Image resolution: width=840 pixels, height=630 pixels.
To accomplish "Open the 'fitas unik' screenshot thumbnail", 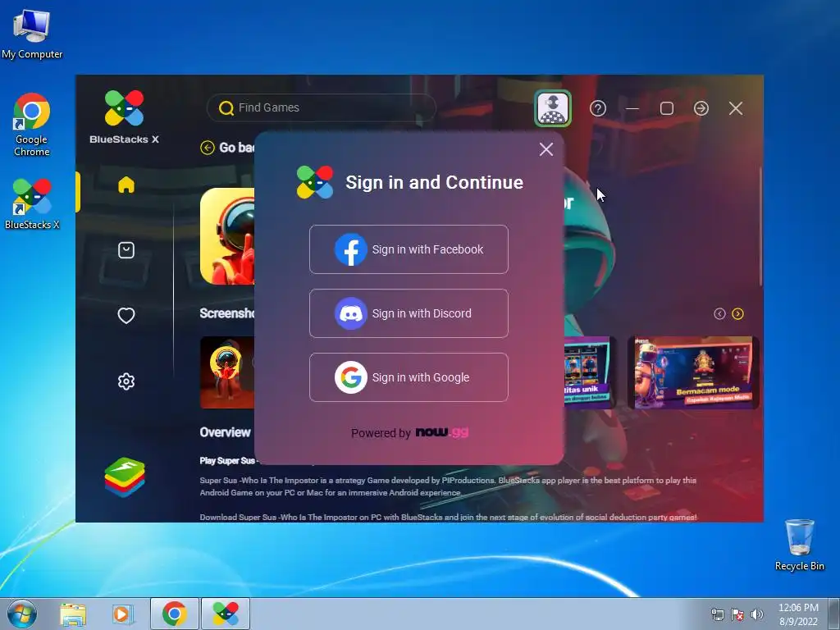I will pos(587,373).
